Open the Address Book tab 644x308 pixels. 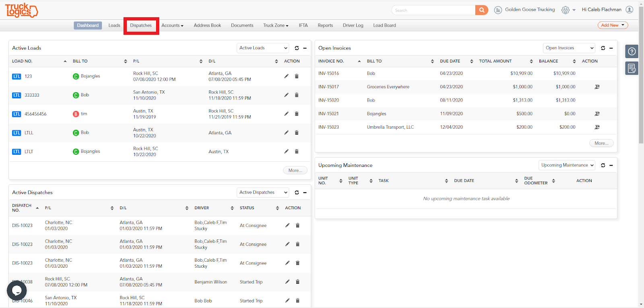(207, 25)
